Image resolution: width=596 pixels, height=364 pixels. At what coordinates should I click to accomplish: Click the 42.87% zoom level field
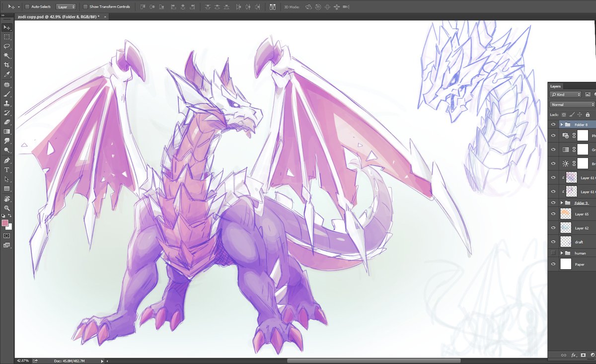(23, 361)
